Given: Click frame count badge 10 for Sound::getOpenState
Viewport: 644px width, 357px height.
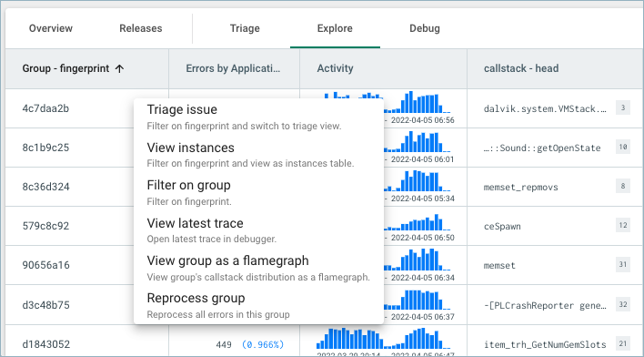Looking at the screenshot, I should 623,147.
